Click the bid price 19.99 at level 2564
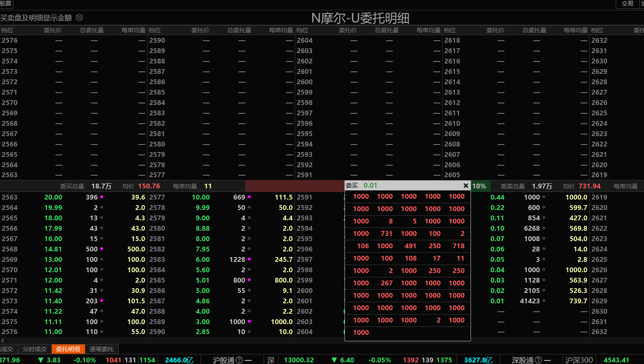Screen dimensions: 644x364 click(53, 208)
